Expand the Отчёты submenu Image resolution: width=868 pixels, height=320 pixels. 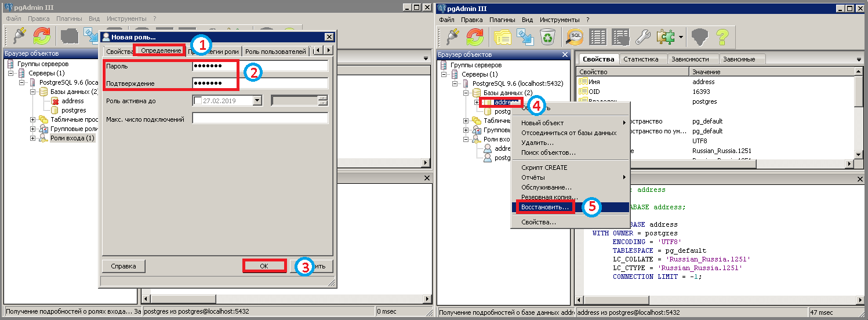point(571,177)
